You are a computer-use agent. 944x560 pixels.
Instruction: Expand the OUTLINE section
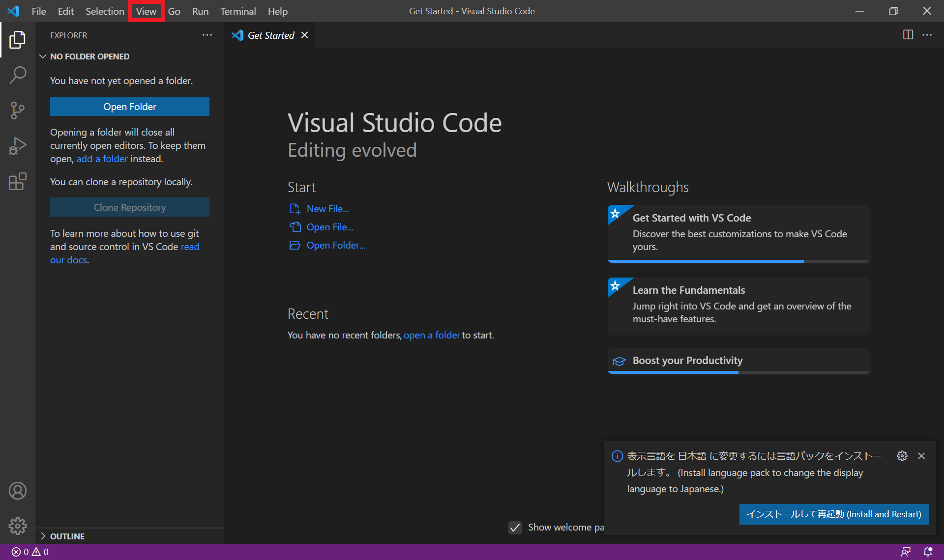click(x=43, y=536)
